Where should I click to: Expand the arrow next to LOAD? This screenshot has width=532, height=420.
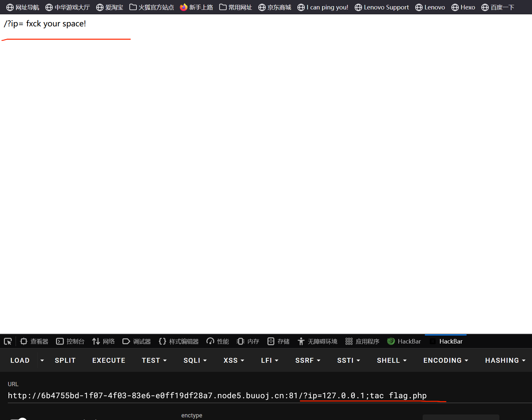coord(42,360)
